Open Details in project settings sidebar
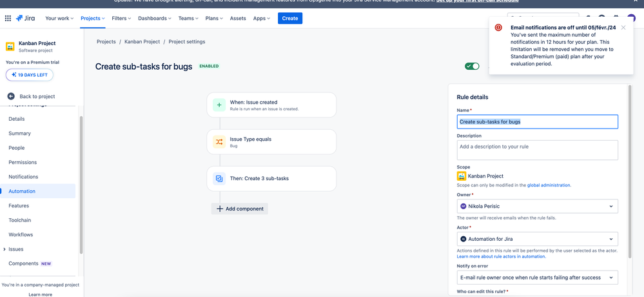The image size is (644, 297). pyautogui.click(x=16, y=119)
